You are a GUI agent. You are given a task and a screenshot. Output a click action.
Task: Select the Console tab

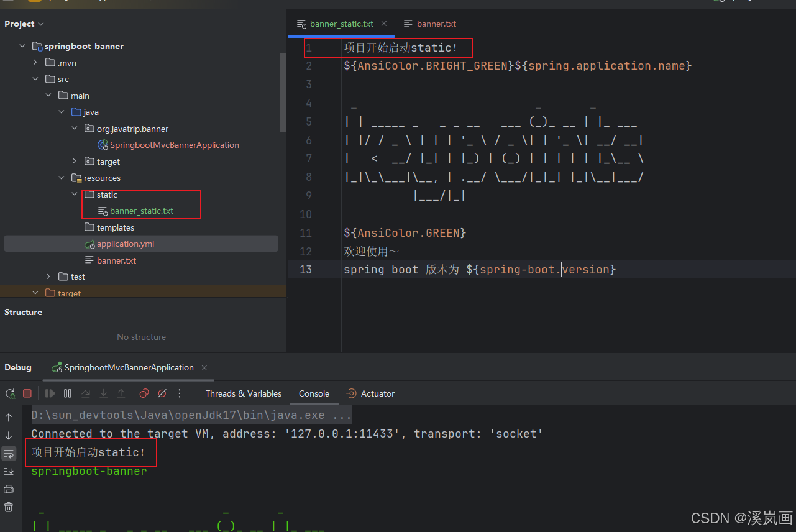(x=314, y=393)
